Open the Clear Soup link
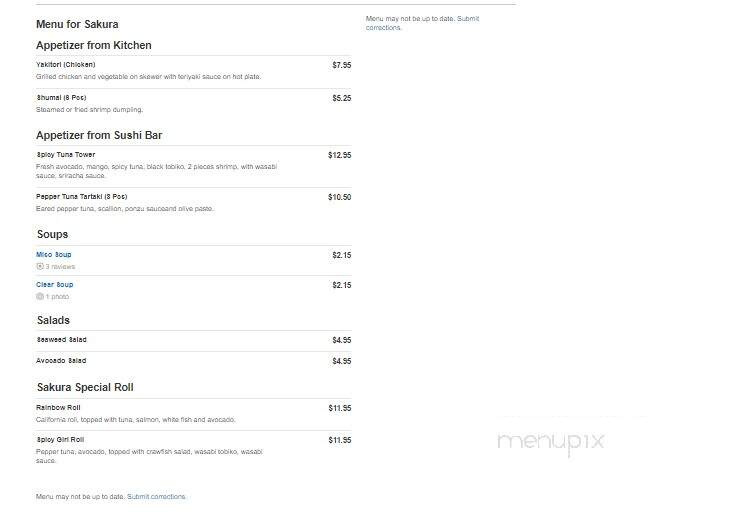The image size is (730, 524). (x=54, y=284)
